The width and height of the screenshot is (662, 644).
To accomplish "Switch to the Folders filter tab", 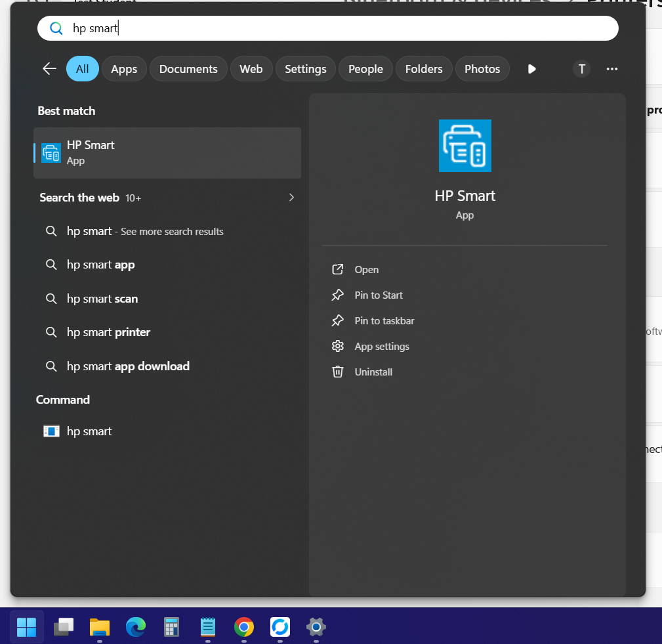I will (x=424, y=69).
